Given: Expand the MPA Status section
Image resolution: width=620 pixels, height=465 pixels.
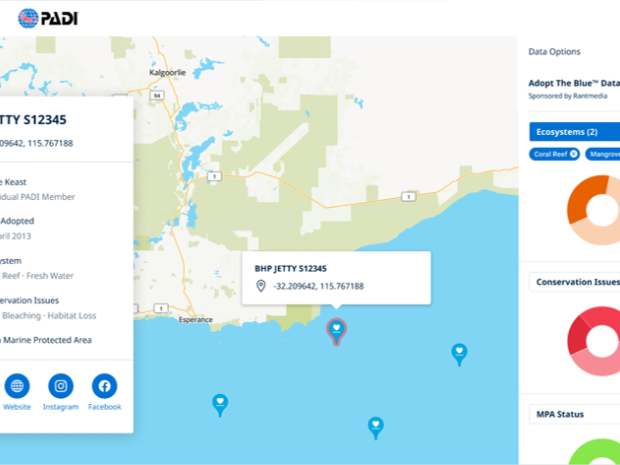Looking at the screenshot, I should coord(575,414).
